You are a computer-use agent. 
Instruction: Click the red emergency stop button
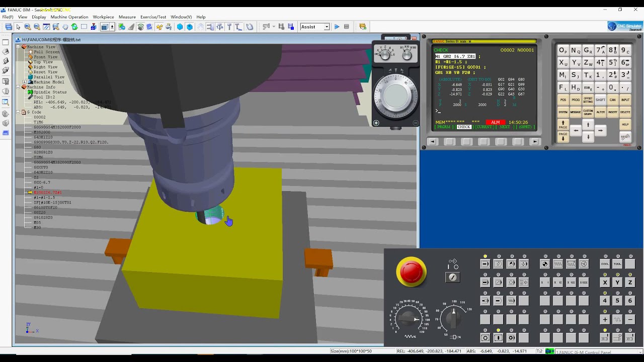pos(411,271)
